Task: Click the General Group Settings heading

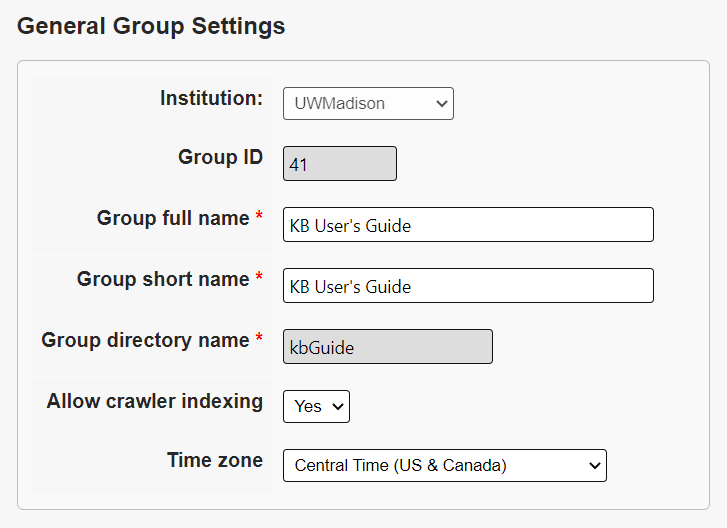Action: coord(151,26)
